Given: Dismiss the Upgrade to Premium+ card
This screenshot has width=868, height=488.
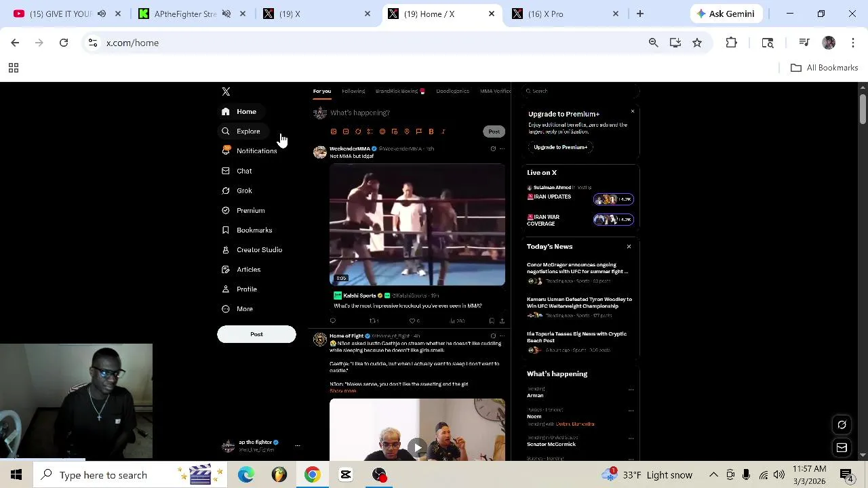Looking at the screenshot, I should click(x=633, y=111).
